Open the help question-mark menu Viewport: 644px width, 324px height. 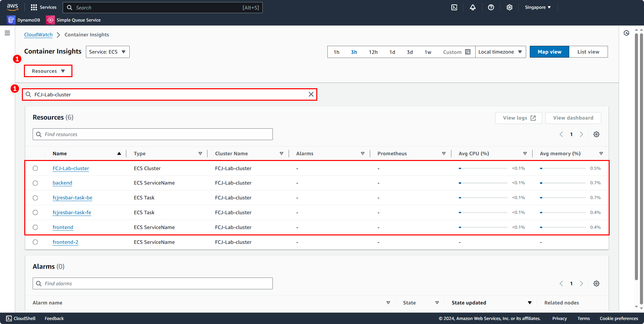491,7
